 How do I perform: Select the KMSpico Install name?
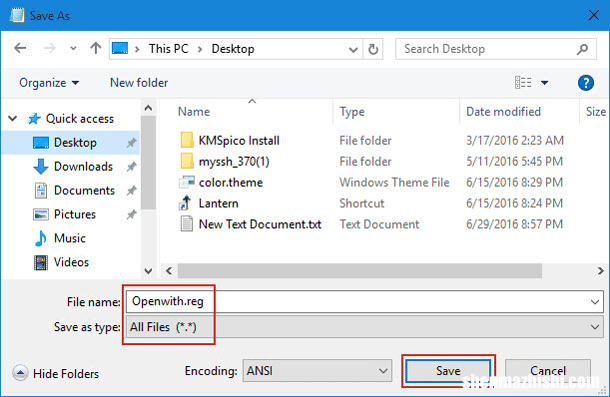point(239,141)
